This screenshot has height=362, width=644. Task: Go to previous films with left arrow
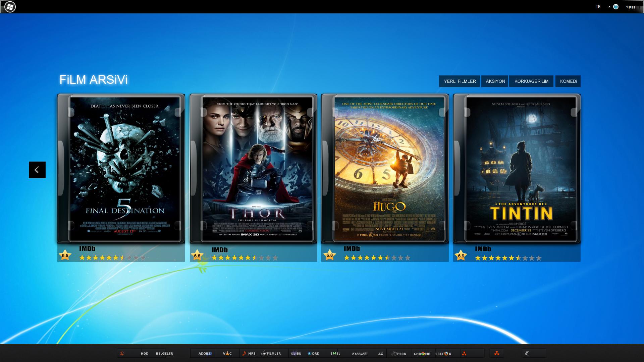[37, 170]
